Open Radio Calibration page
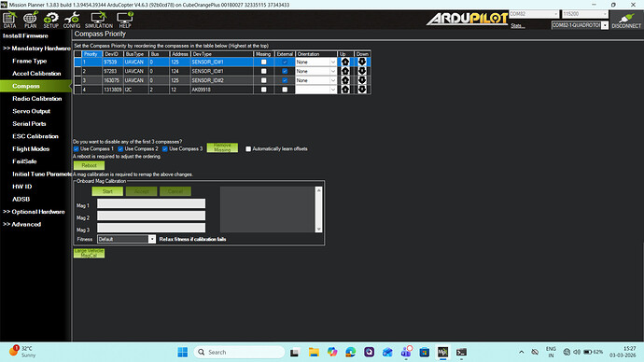This screenshot has height=362, width=644. [37, 99]
